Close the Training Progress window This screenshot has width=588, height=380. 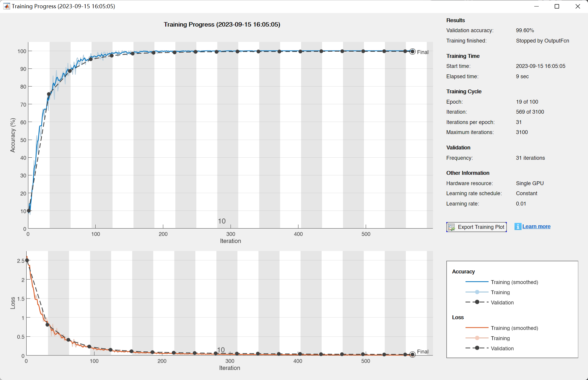tap(578, 6)
